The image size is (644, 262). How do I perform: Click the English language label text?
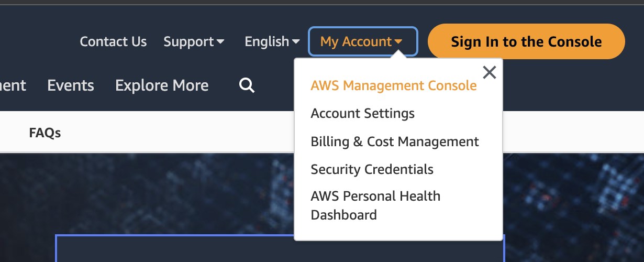[x=267, y=41]
